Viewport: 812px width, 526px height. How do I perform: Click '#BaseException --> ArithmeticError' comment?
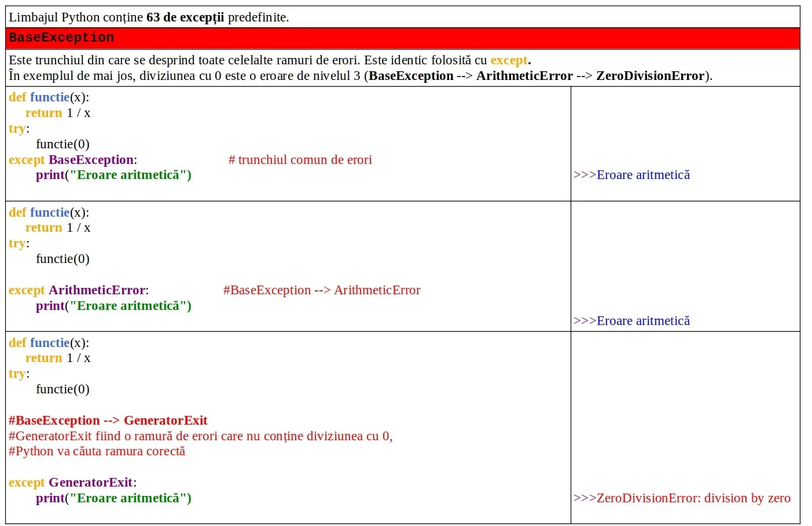tap(322, 290)
